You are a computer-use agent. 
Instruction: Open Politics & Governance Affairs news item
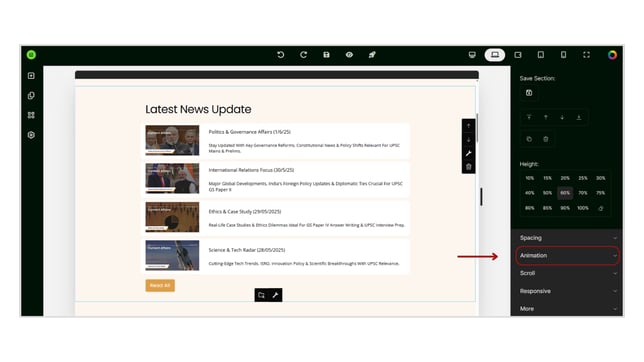click(x=275, y=141)
